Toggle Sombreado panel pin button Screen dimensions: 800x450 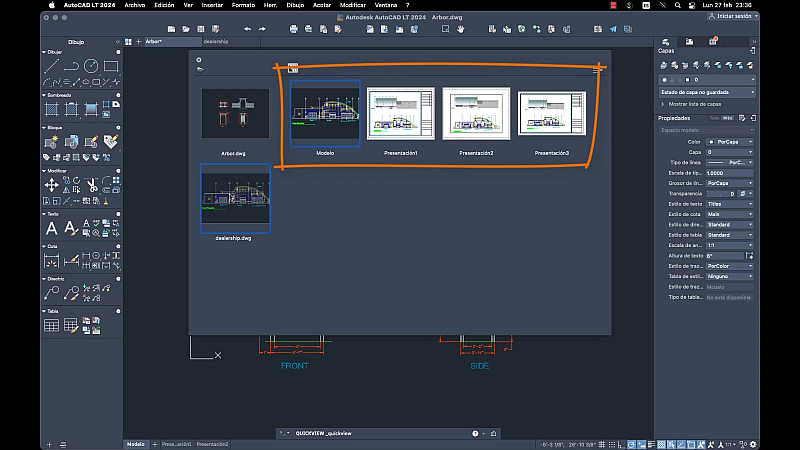[x=118, y=95]
